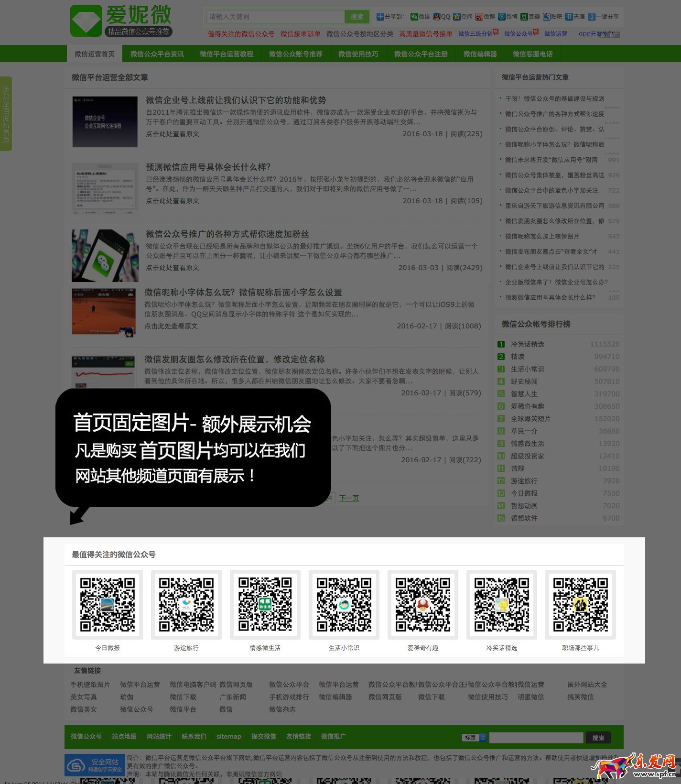Go to the 微信运营首页 nav tab
The image size is (681, 784).
pos(95,54)
